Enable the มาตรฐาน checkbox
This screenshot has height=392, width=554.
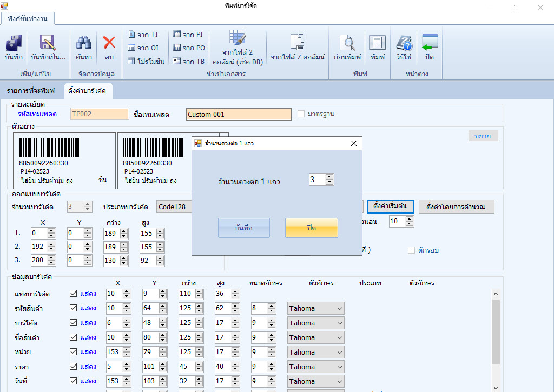coord(301,114)
